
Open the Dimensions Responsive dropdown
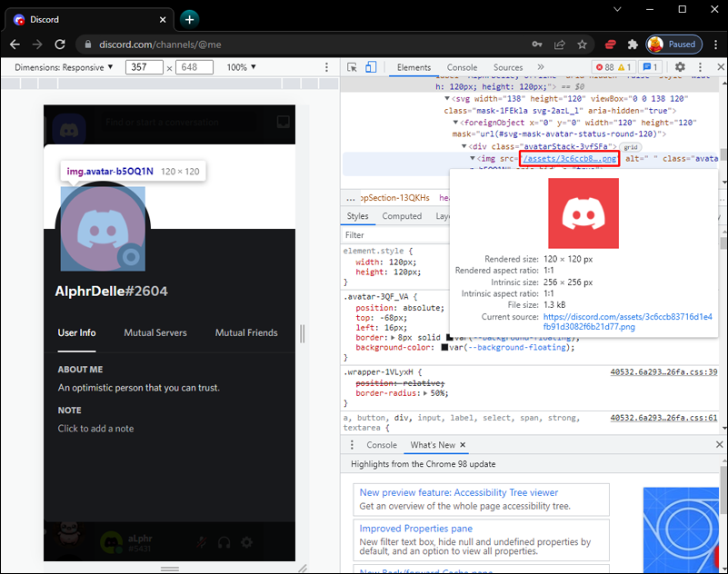tap(64, 67)
